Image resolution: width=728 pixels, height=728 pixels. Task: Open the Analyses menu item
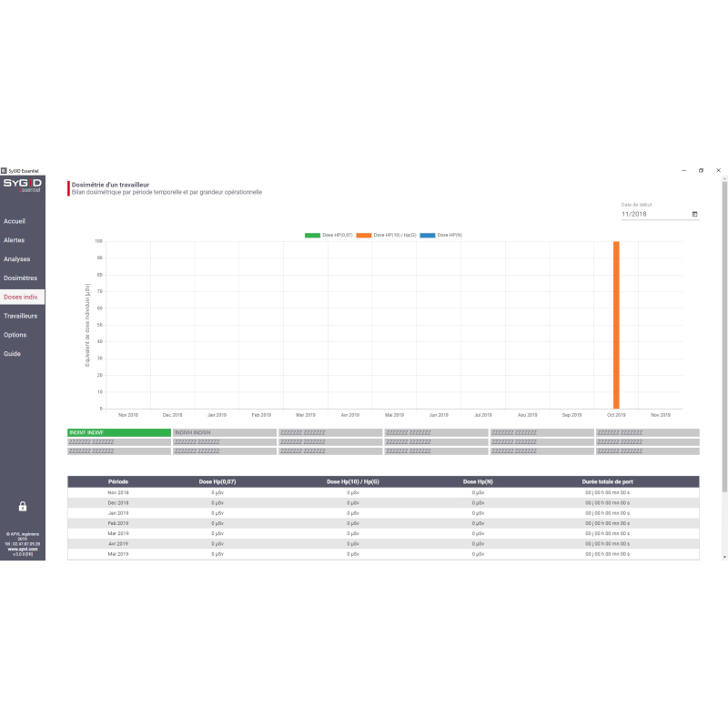point(16,259)
